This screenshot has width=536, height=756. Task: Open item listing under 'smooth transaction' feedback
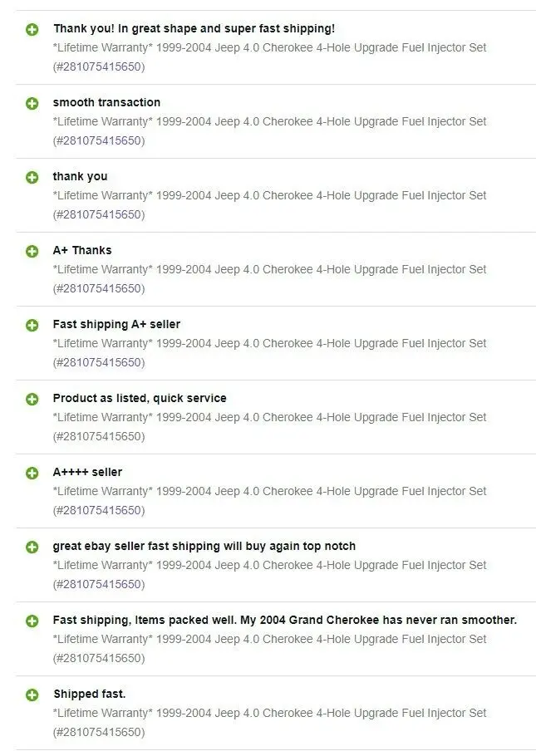click(x=269, y=121)
